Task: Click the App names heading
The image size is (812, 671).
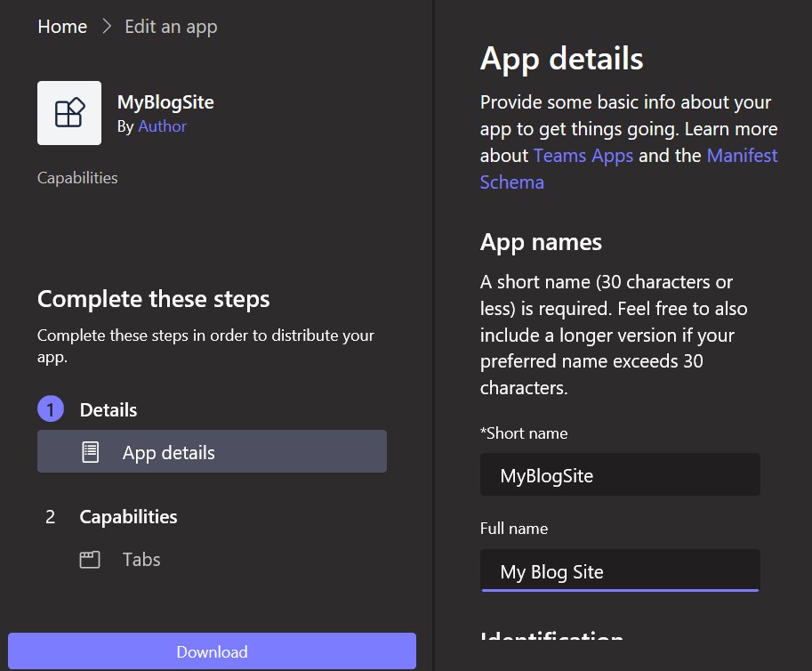Action: pyautogui.click(x=541, y=242)
